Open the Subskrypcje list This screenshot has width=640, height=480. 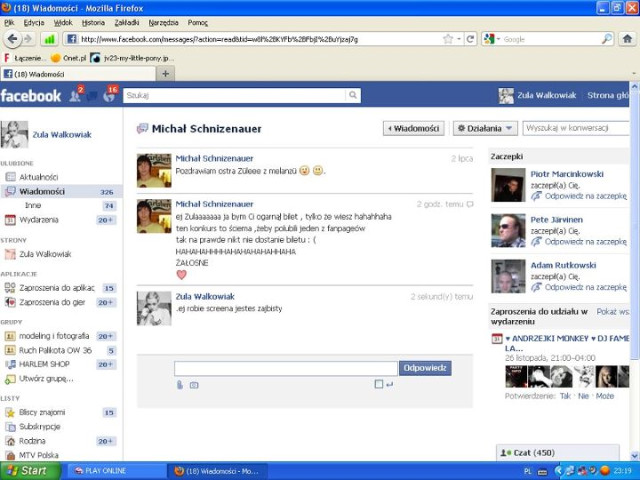40,427
